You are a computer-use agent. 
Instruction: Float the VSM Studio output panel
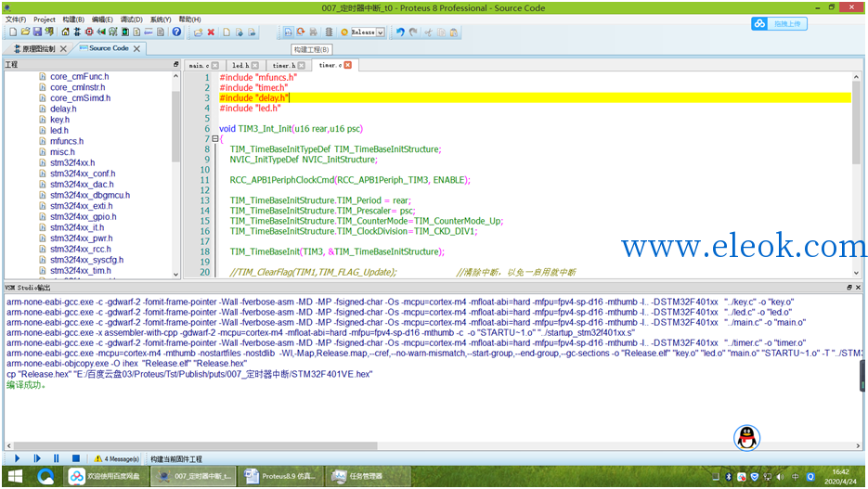[849, 287]
